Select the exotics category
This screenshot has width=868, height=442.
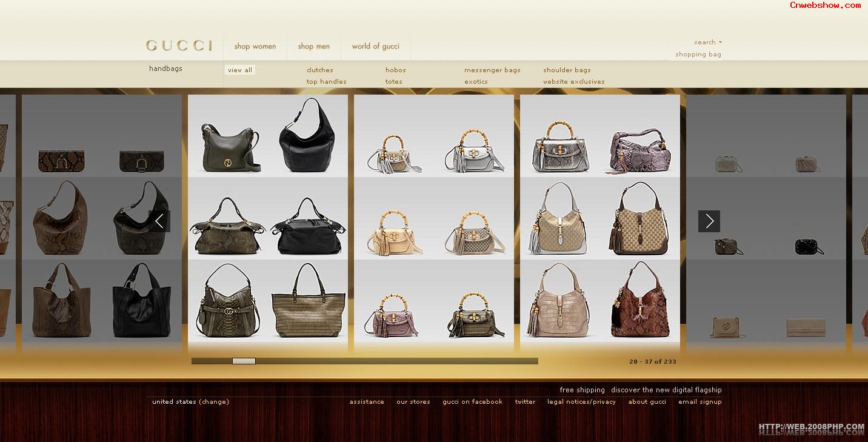(476, 82)
